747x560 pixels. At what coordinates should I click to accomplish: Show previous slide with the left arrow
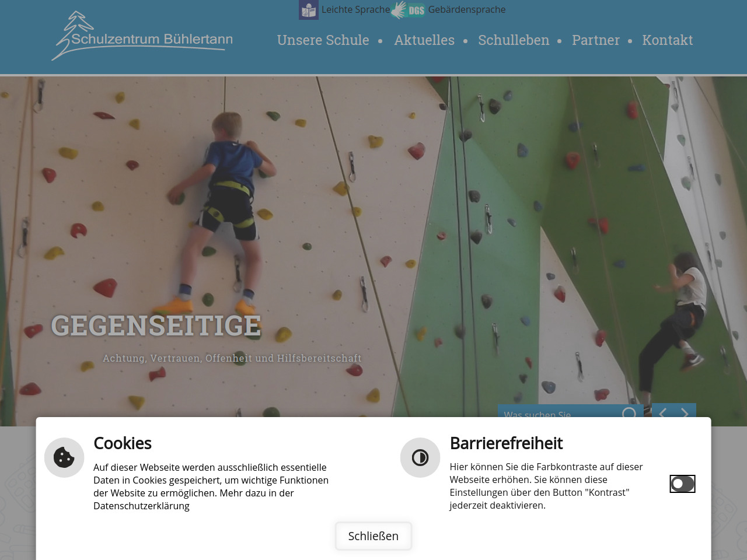(x=663, y=412)
